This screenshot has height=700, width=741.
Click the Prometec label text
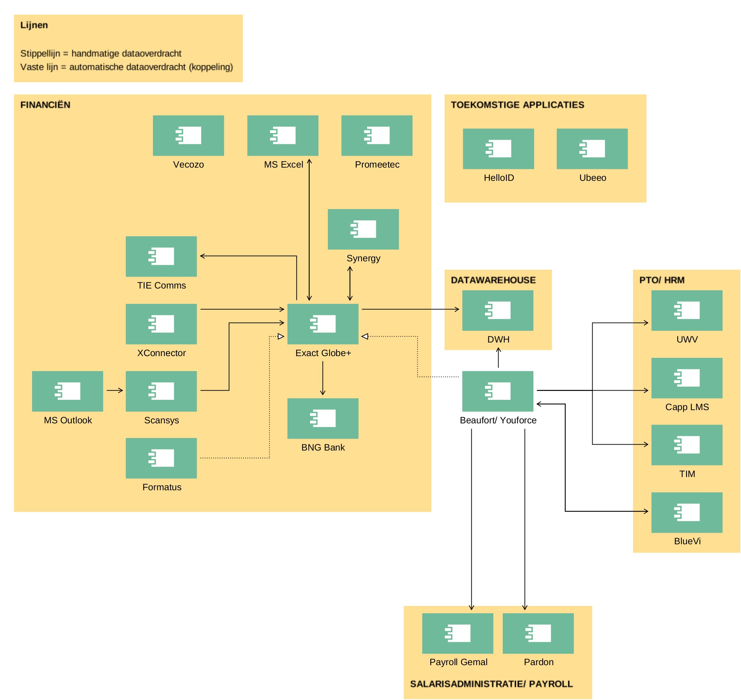(377, 164)
